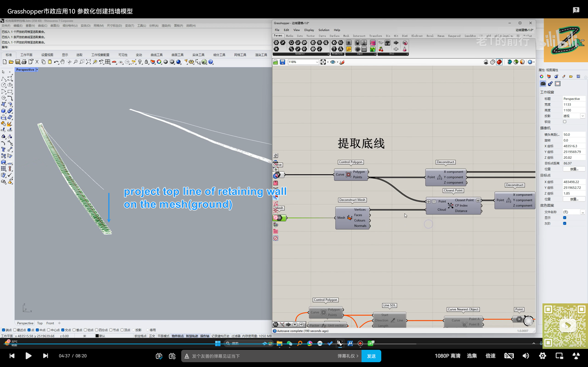The width and height of the screenshot is (588, 367).
Task: Toggle the 锁定 lock viewport checkbox
Action: pyautogui.click(x=565, y=122)
